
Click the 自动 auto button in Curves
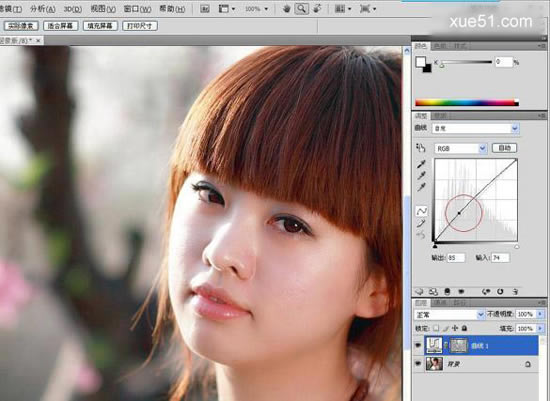coord(504,148)
